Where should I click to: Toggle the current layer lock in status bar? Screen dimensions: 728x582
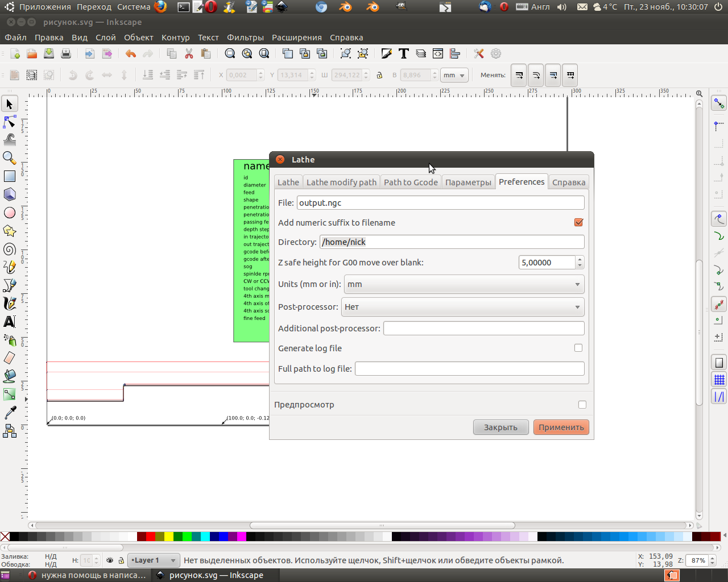[121, 560]
